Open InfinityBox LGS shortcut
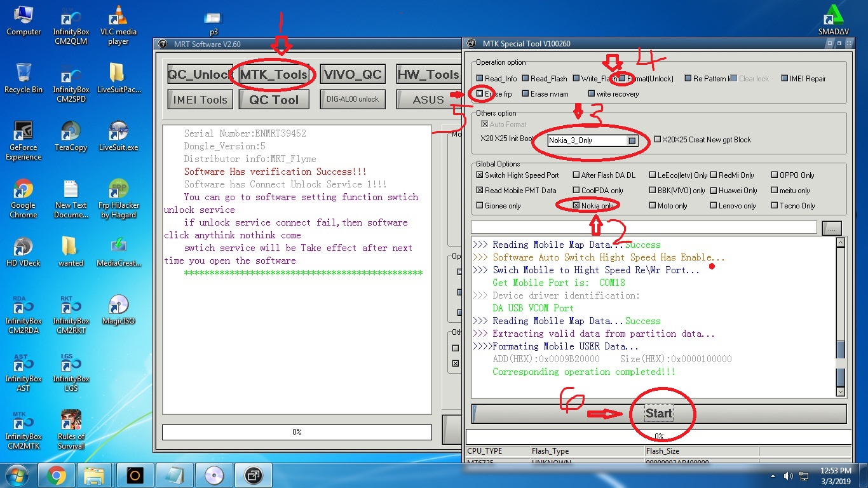The image size is (868, 488). pyautogui.click(x=71, y=372)
